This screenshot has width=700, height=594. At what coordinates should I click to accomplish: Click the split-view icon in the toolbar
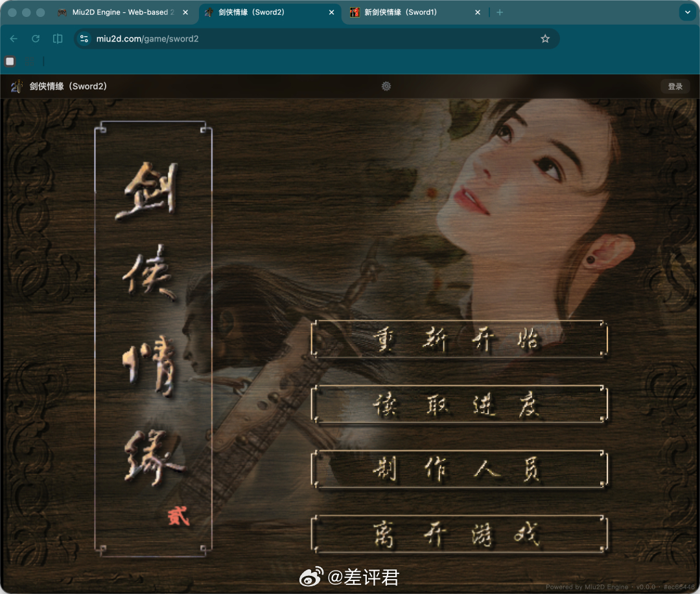click(57, 38)
